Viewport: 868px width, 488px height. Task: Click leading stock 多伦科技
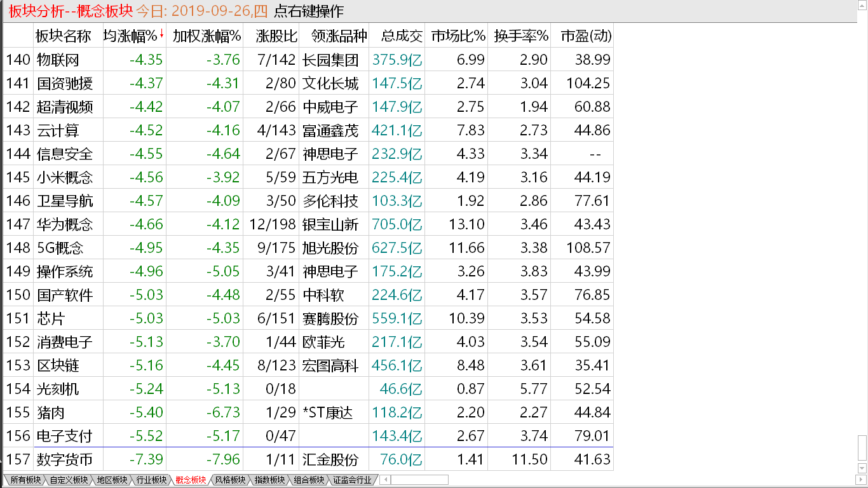tap(330, 201)
